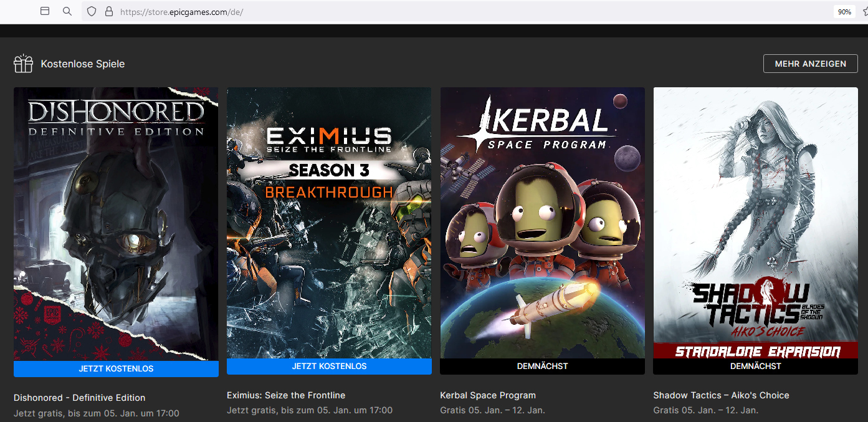
Task: Click Shadow Tactics' 'Gratis 05. Jan. – 12. Jan.' text
Action: (x=705, y=411)
